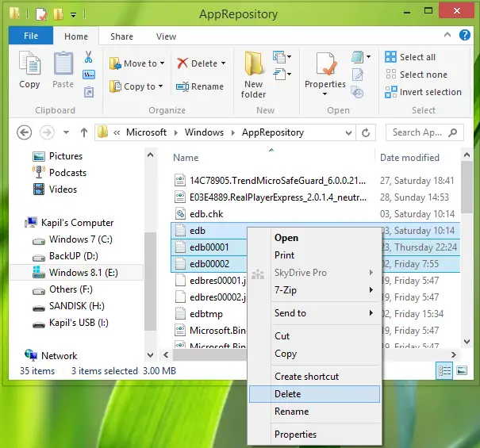The width and height of the screenshot is (480, 448).
Task: Expand the Copy to dropdown
Action: point(160,86)
